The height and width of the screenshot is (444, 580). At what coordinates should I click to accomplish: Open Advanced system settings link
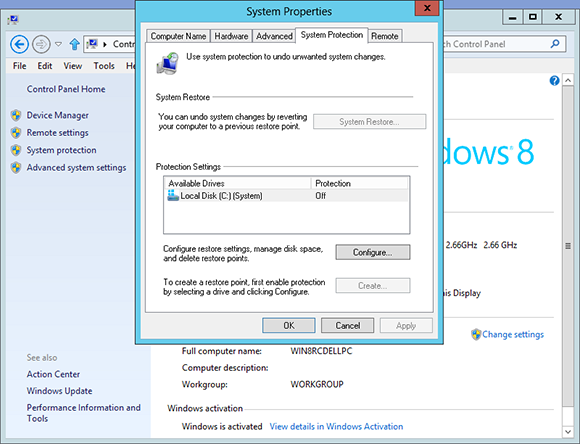pyautogui.click(x=76, y=168)
